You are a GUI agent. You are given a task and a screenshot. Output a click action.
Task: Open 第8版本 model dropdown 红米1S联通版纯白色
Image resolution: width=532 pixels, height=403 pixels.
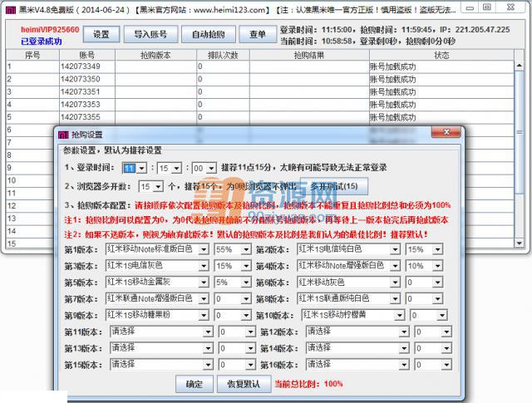[348, 298]
